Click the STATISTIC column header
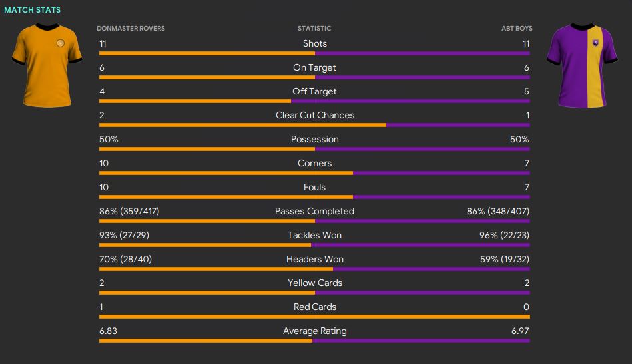Viewport: 632px width, 364px height. coord(314,29)
